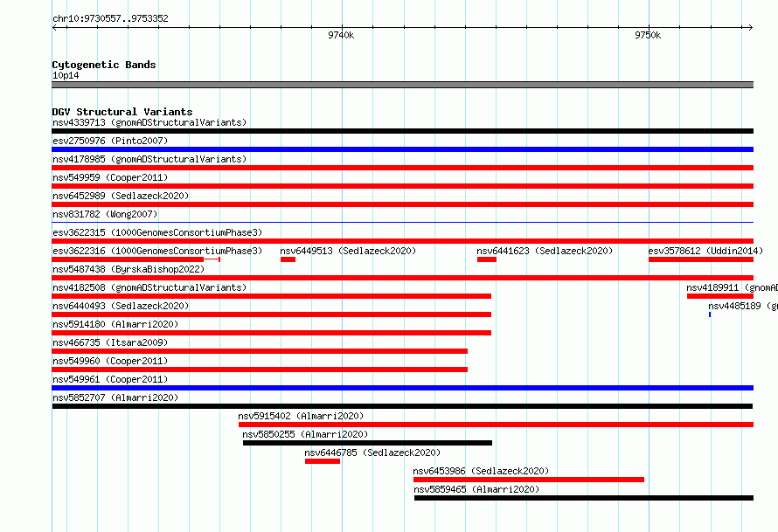This screenshot has height=532, width=778.
Task: Select the short red nsv6446785 bar
Action: 323,461
